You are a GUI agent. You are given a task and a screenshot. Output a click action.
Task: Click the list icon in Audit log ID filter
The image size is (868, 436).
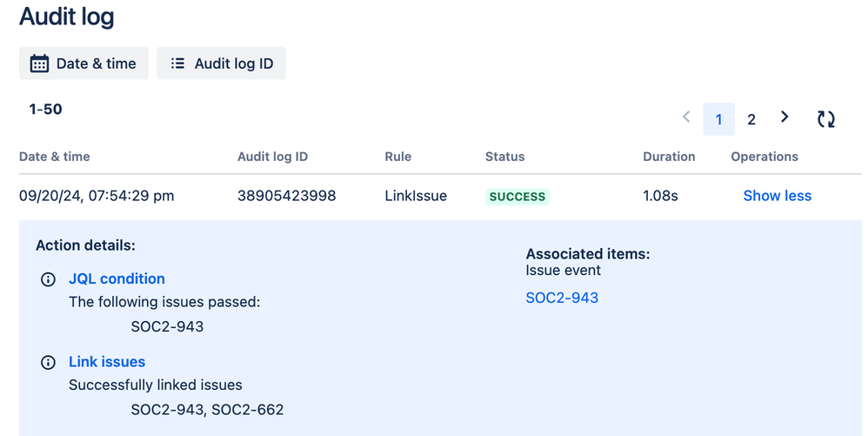point(177,64)
